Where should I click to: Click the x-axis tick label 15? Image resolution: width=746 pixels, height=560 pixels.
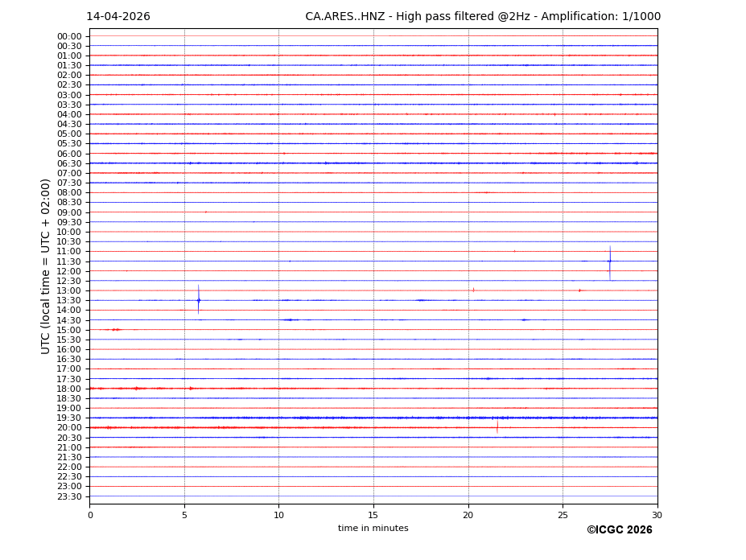(x=373, y=514)
